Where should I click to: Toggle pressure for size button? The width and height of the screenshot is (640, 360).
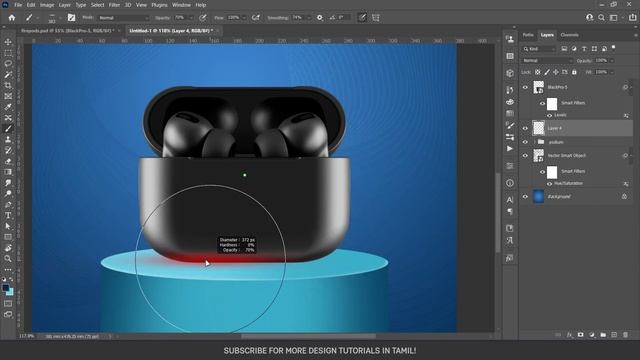tap(362, 18)
